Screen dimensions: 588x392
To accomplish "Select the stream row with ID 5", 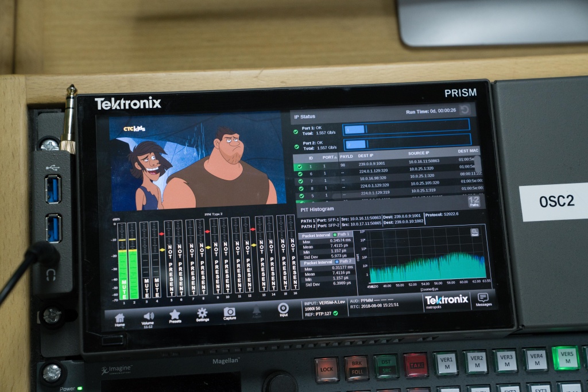I will [x=389, y=193].
